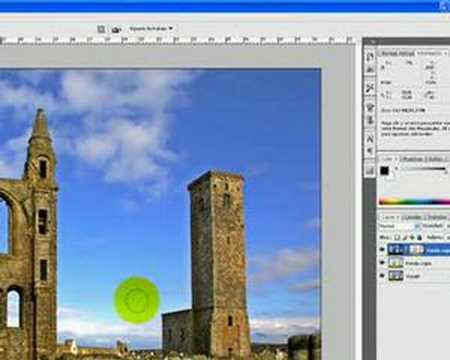
Task: Open the stamp-shaped Clone Source dock icon
Action: tap(370, 120)
